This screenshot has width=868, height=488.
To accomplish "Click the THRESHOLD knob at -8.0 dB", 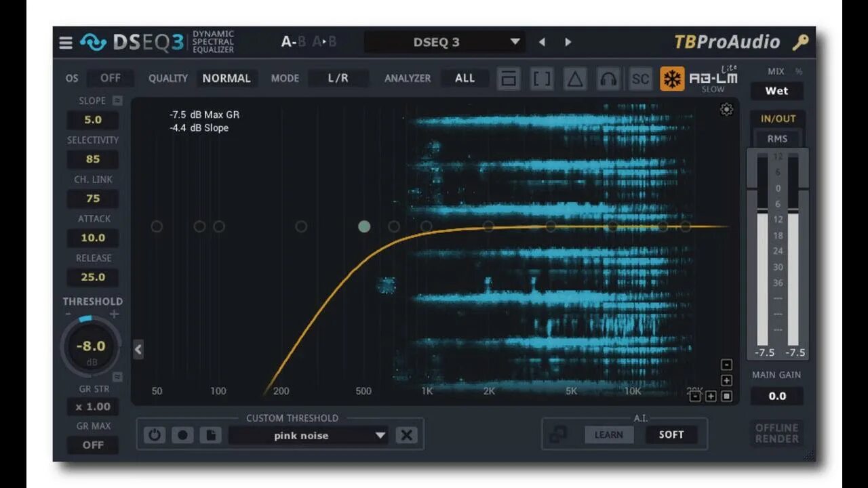I will click(x=91, y=347).
